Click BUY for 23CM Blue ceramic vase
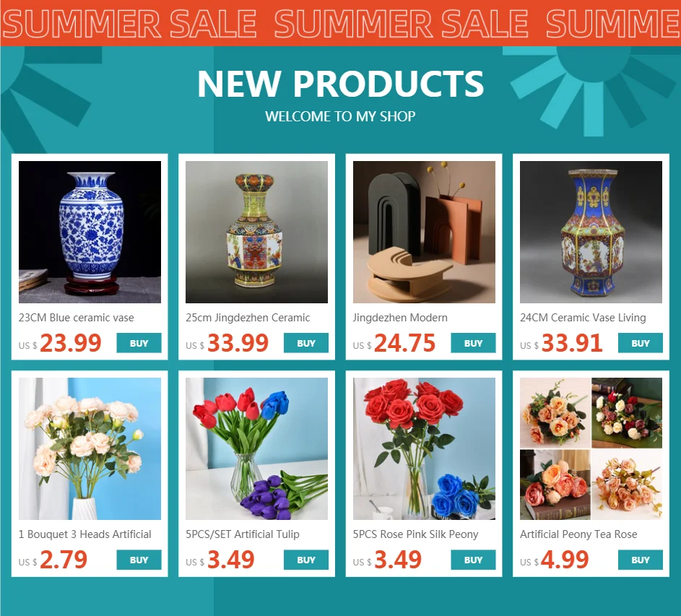This screenshot has width=681, height=616. click(x=139, y=343)
